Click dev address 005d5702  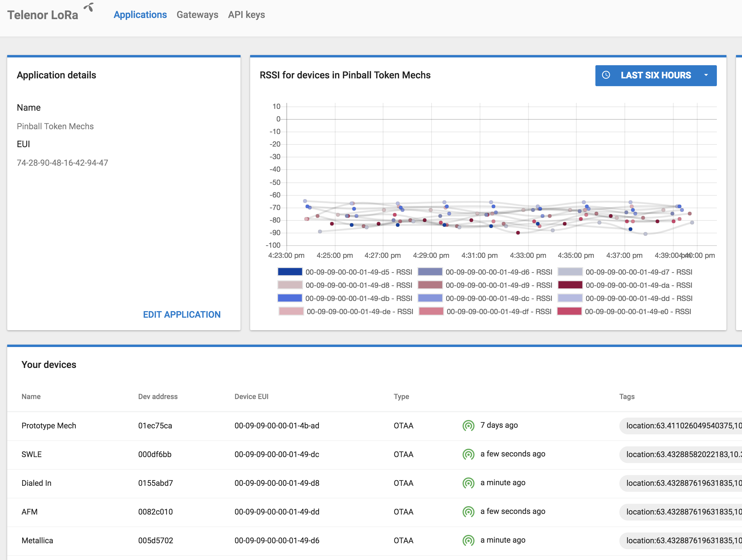click(156, 541)
